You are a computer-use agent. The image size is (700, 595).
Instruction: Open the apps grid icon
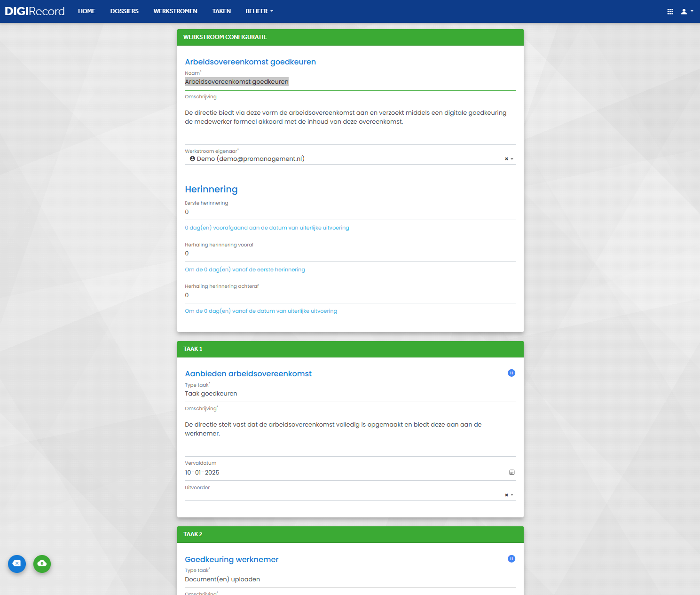click(x=670, y=12)
